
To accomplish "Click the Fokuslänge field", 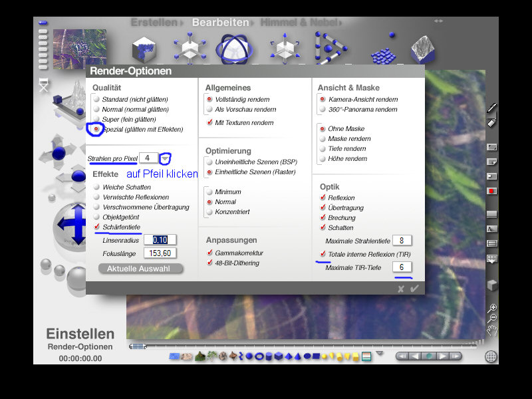I will [160, 253].
